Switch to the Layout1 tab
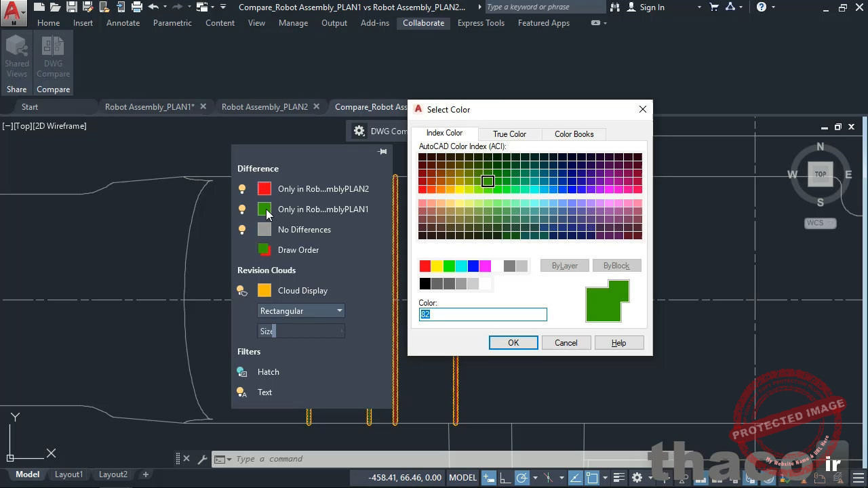 click(x=68, y=474)
